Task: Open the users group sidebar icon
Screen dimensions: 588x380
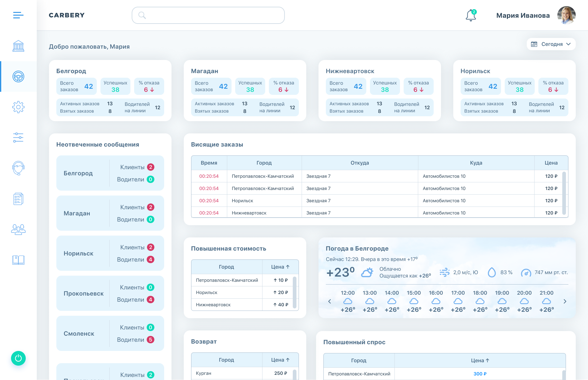Action: coord(18,229)
